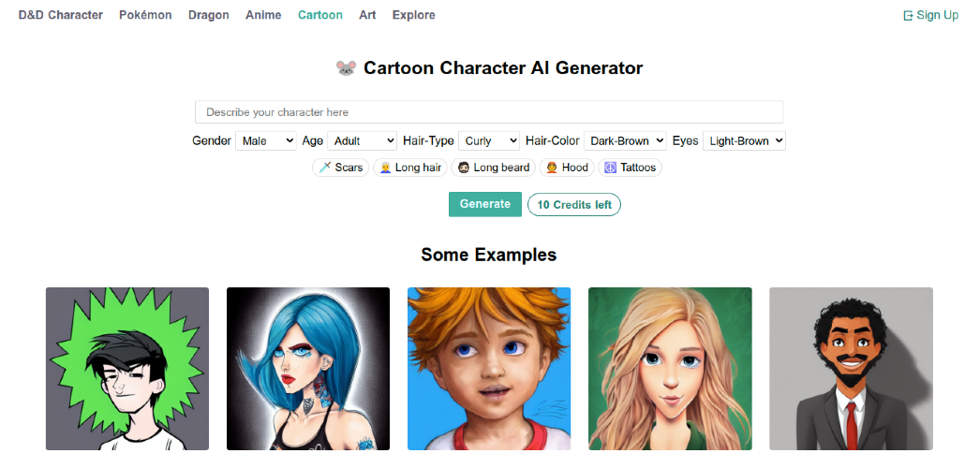Click the green Generate button
The width and height of the screenshot is (980, 468).
[x=485, y=204]
